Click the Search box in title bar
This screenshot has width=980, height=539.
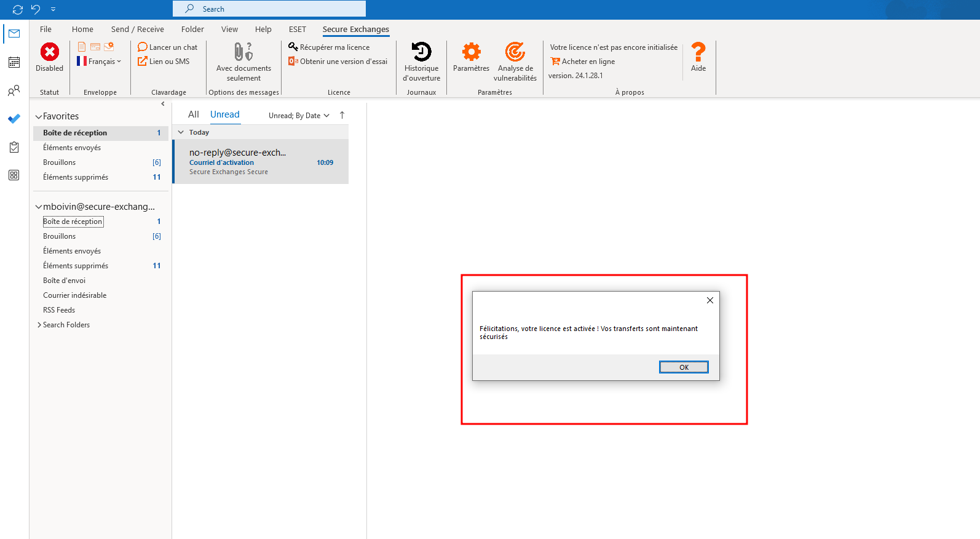(x=269, y=9)
